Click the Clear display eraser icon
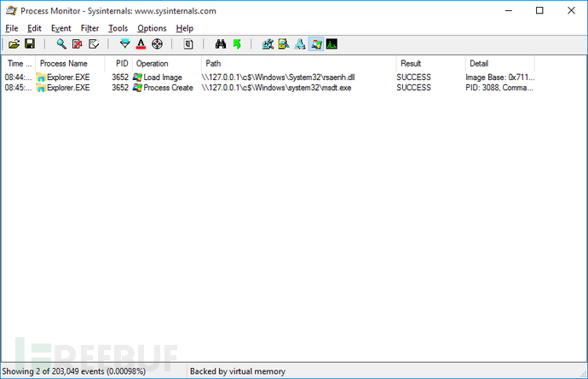 (x=94, y=44)
